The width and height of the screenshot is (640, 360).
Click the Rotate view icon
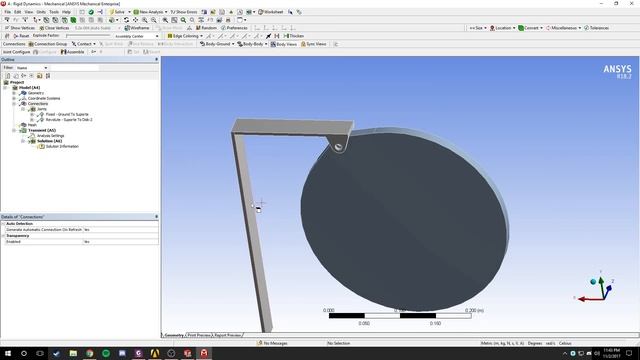pos(127,20)
